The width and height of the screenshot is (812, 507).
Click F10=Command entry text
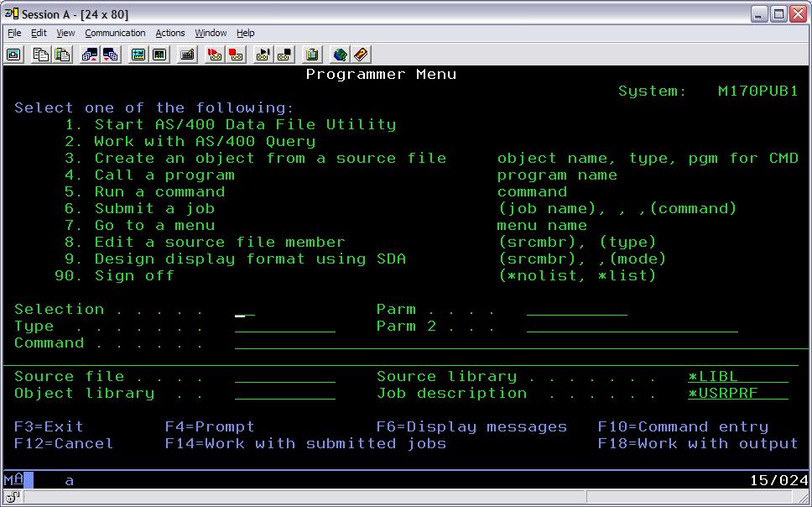(x=683, y=426)
